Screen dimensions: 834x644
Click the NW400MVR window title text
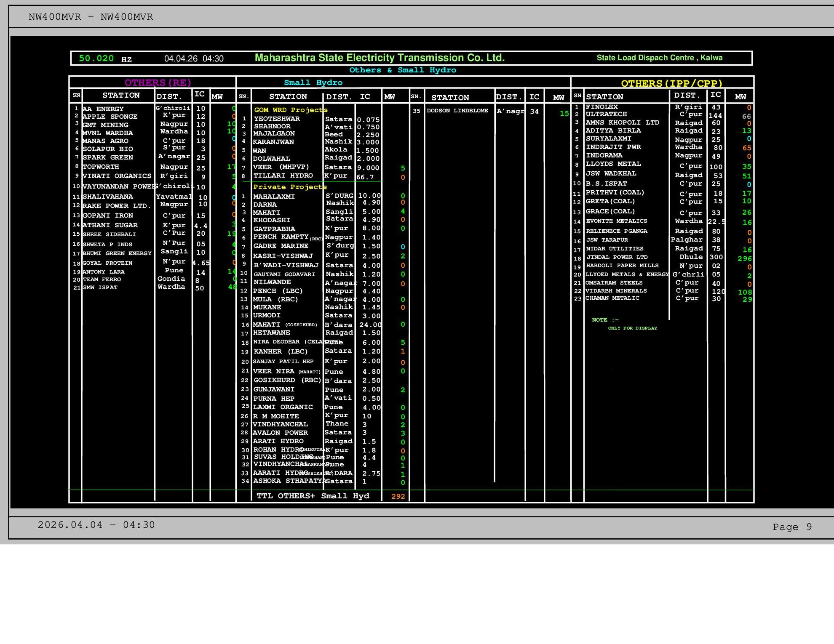tap(91, 17)
